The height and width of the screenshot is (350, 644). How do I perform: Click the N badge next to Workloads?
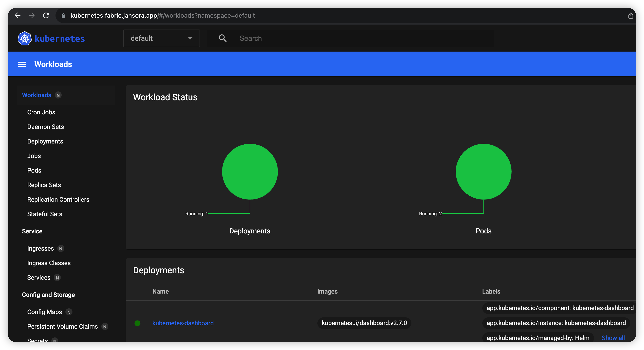(x=58, y=95)
